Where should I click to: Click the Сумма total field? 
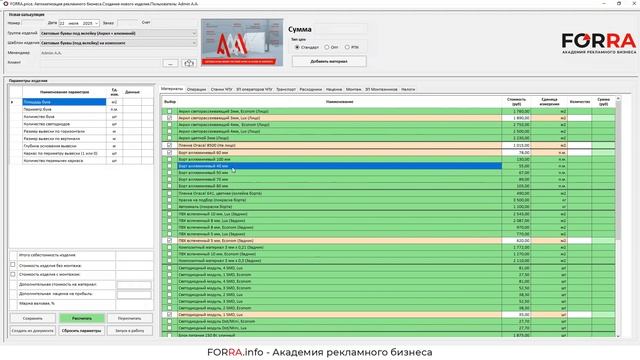pyautogui.click(x=341, y=29)
